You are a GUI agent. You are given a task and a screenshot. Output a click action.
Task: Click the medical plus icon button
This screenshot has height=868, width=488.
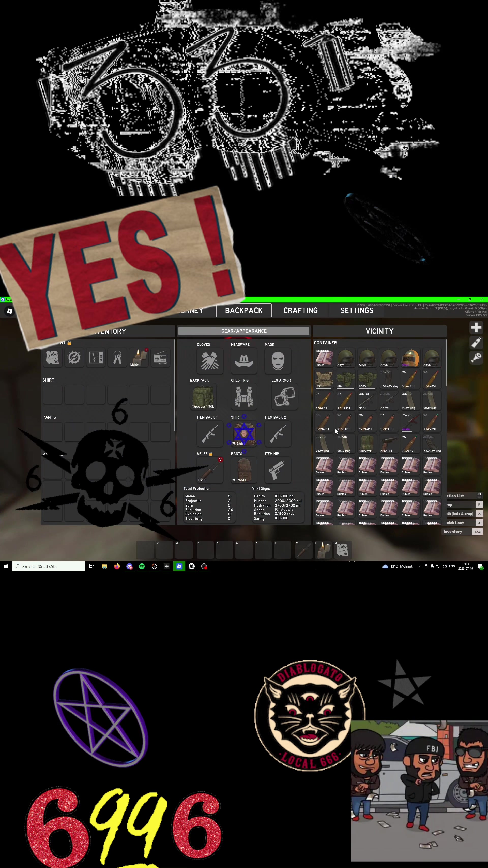[x=476, y=327]
